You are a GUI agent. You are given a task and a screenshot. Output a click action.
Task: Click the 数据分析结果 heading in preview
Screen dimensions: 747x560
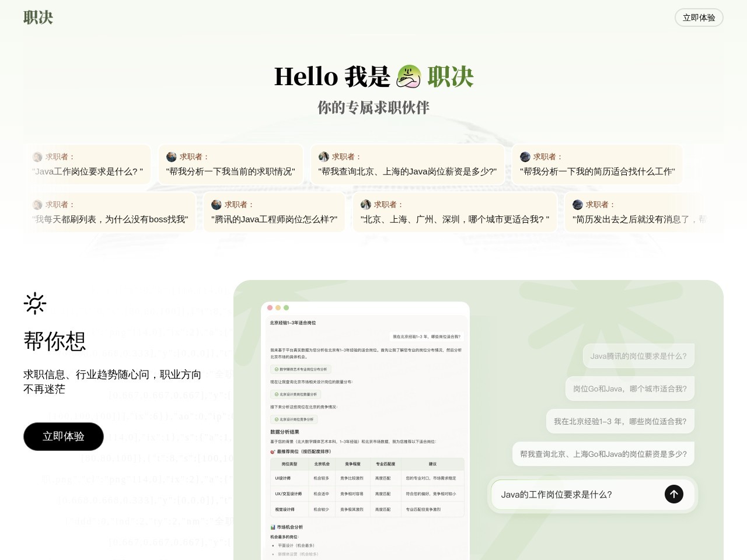click(x=285, y=432)
